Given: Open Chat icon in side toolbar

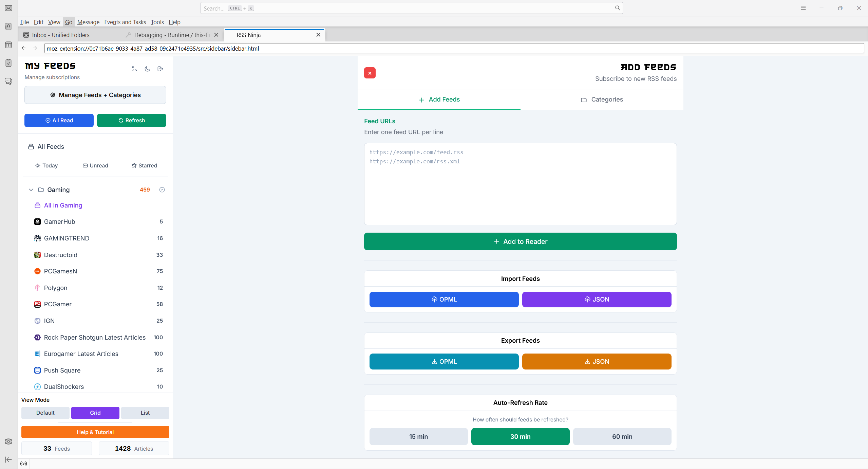Looking at the screenshot, I should coord(8,81).
